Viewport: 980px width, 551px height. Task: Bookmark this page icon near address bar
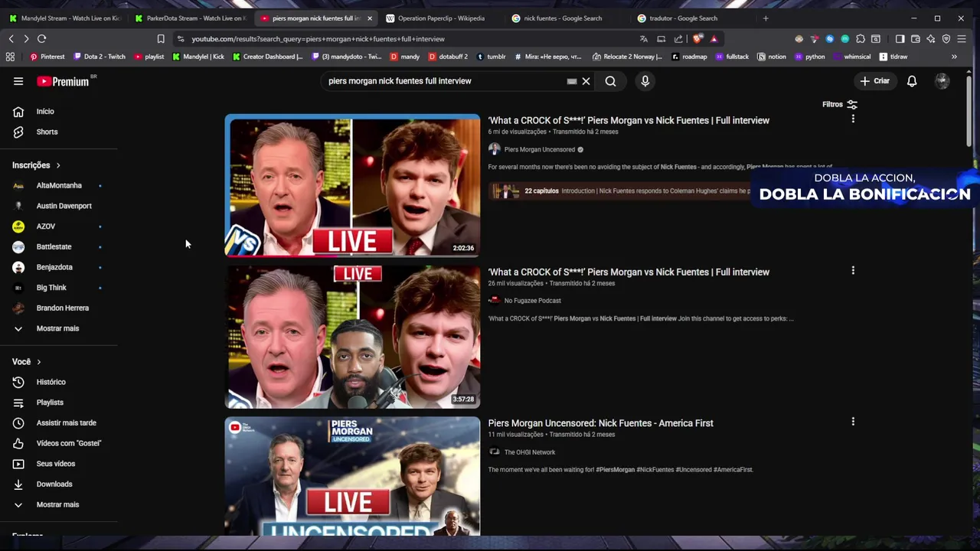point(161,38)
